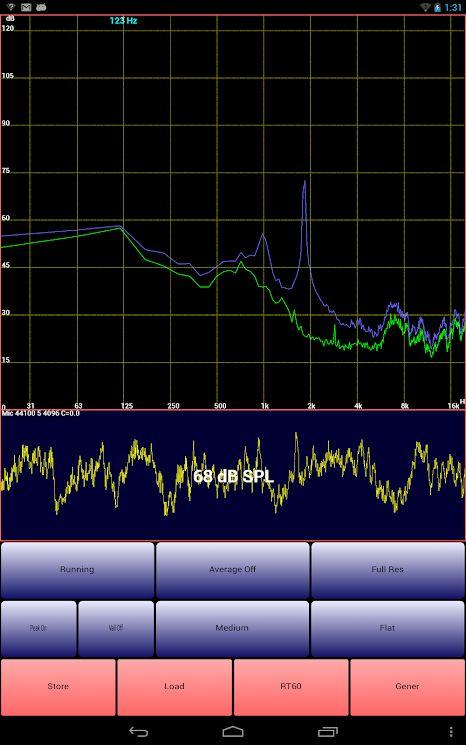Click the Load button
Screen dimensions: 466x745
click(174, 687)
